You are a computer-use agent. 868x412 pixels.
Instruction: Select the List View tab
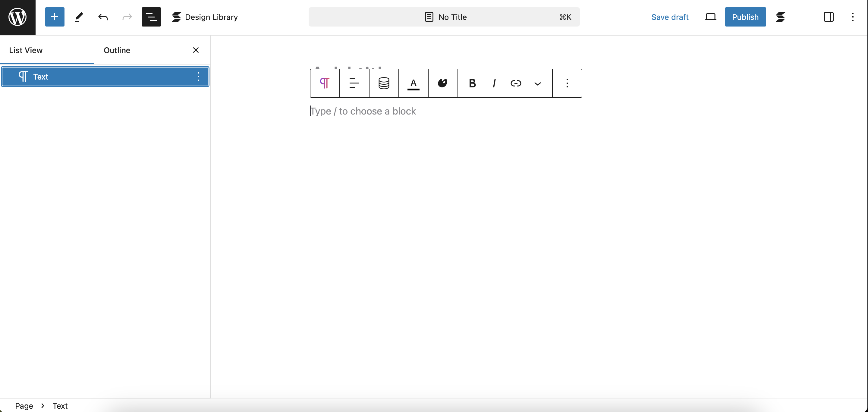(26, 50)
